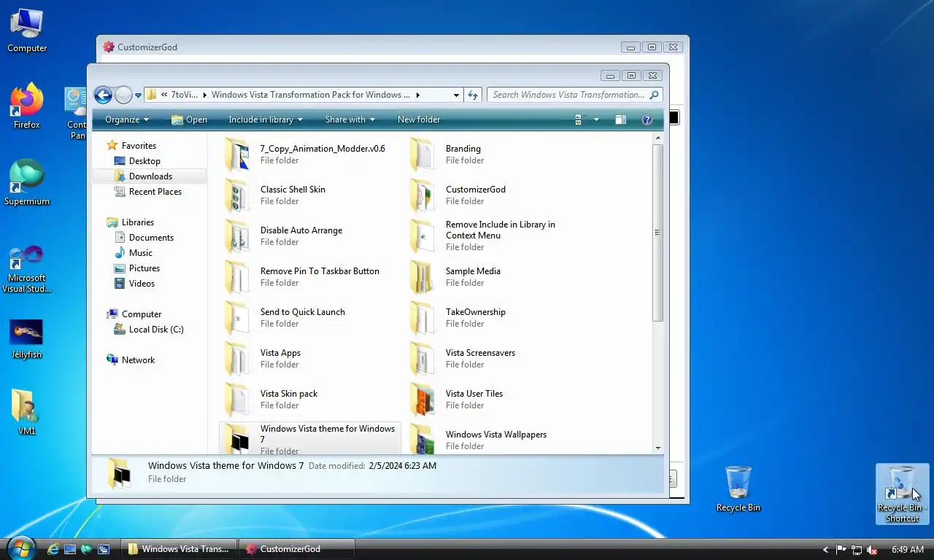Show hidden tray icons arrow
Image resolution: width=934 pixels, height=560 pixels.
pyautogui.click(x=826, y=550)
